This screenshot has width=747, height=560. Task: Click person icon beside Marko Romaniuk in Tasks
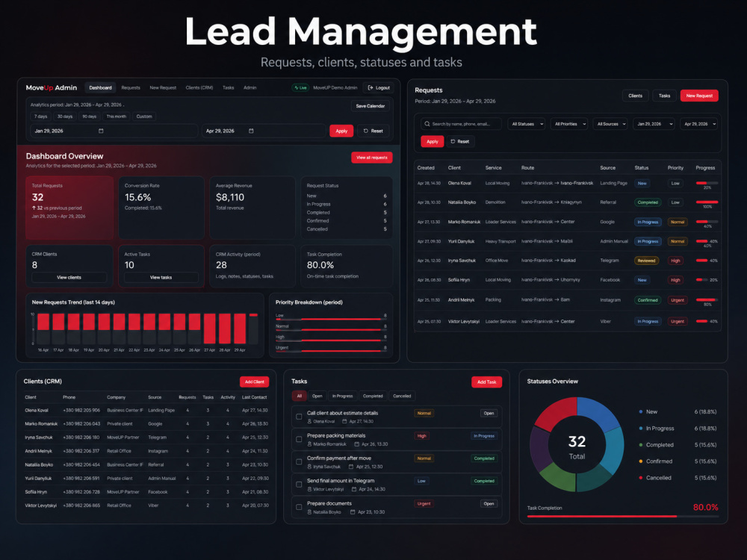(310, 444)
